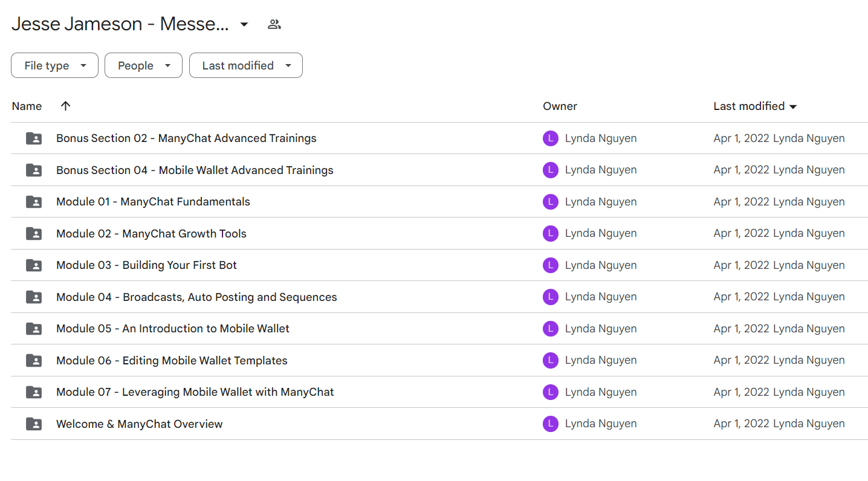Image resolution: width=868 pixels, height=481 pixels.
Task: Open the File type filter
Action: (x=54, y=65)
